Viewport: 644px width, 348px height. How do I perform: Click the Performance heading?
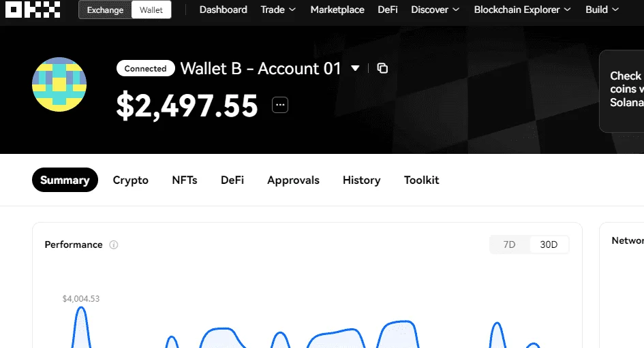[74, 244]
